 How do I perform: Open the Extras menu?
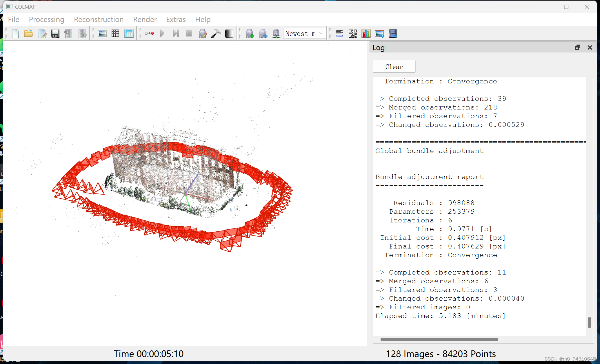coord(176,19)
